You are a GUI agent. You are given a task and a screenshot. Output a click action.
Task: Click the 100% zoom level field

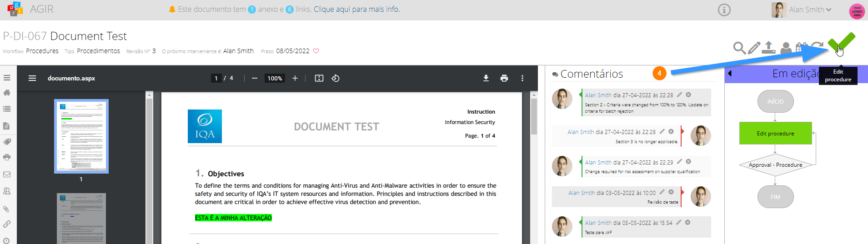[x=275, y=78]
